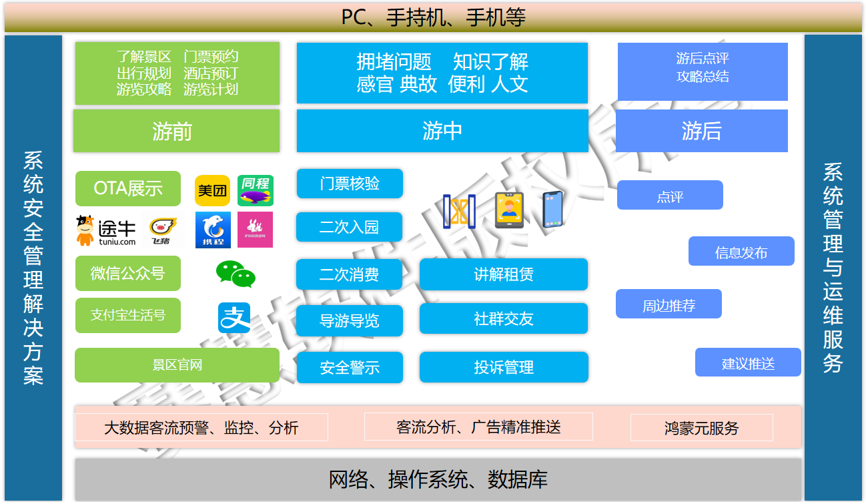Click the Meituan yellow logo icon
This screenshot has height=502, width=868.
212,191
